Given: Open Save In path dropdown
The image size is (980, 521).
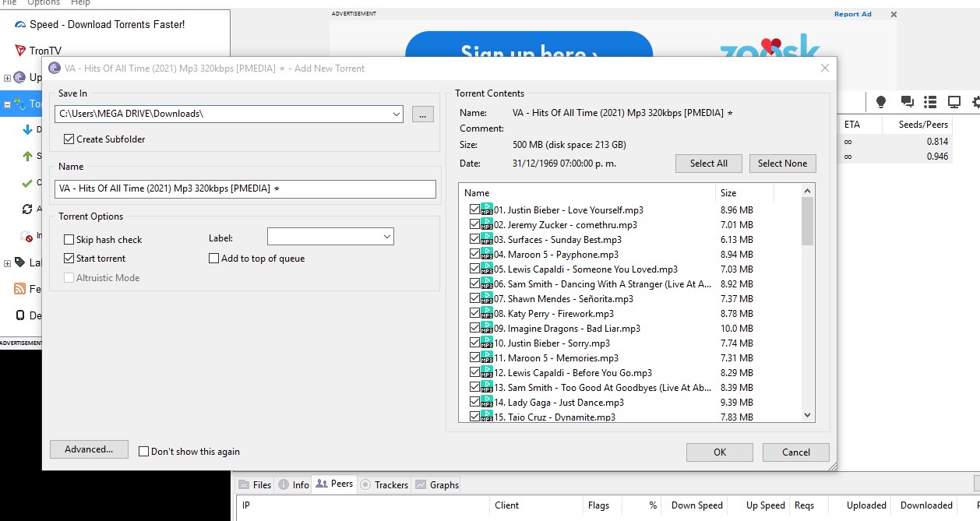Looking at the screenshot, I should tap(397, 114).
